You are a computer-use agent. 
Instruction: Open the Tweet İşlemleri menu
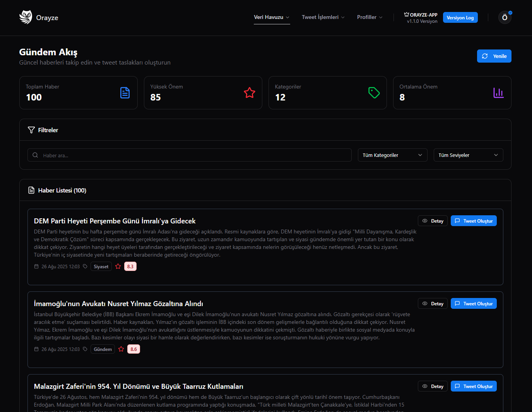pyautogui.click(x=323, y=17)
